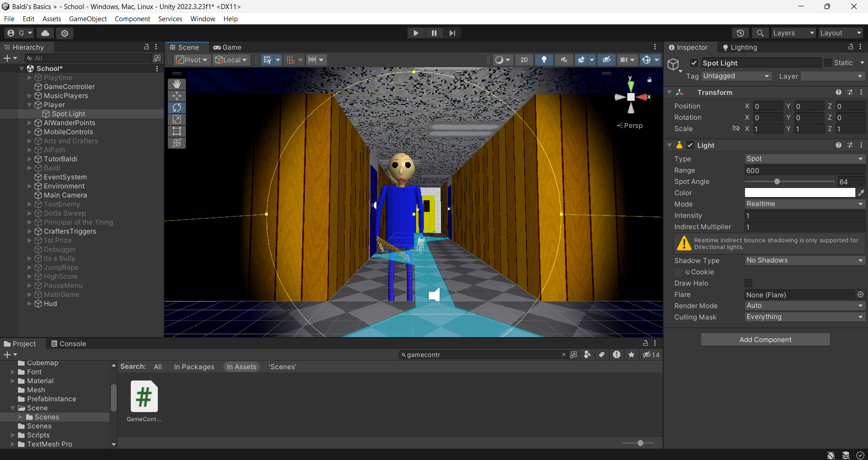Open Transform component preset icon
The image size is (868, 460).
click(x=849, y=92)
